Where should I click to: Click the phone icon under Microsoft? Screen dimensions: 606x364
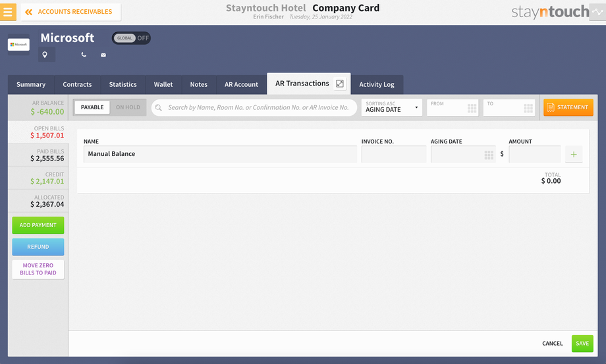pyautogui.click(x=84, y=55)
